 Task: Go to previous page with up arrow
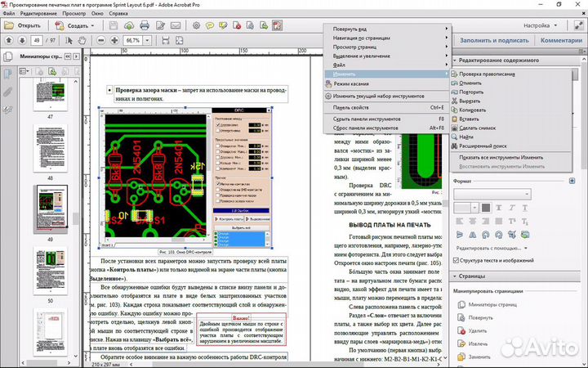(9, 40)
